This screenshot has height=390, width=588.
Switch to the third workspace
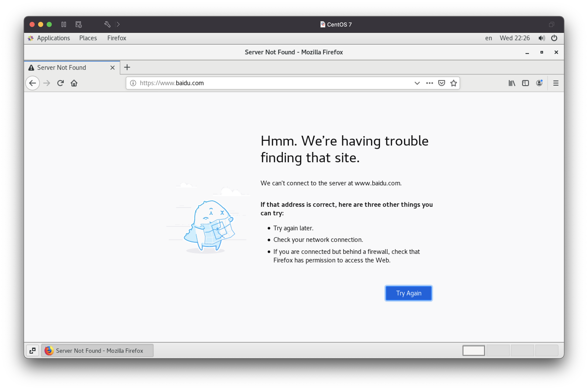(x=522, y=350)
